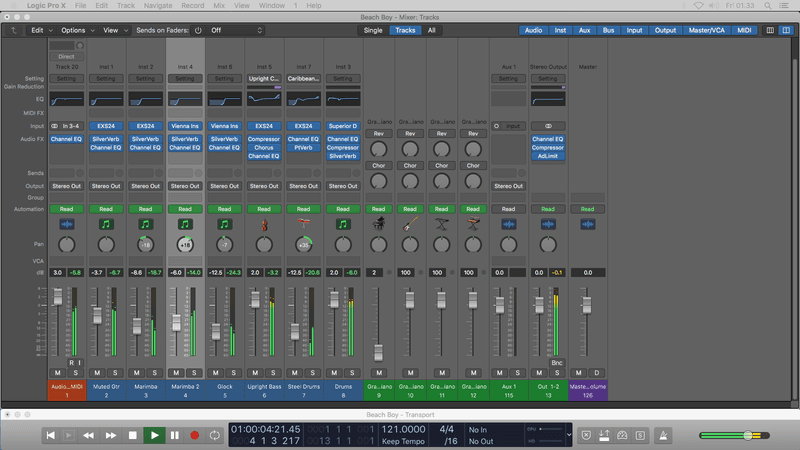Start playback with the green Play button

[x=154, y=435]
